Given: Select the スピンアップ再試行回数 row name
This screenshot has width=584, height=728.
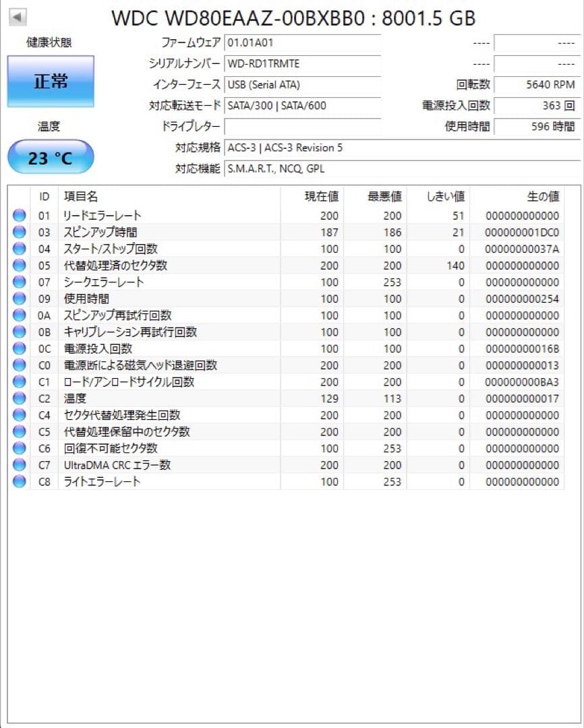Looking at the screenshot, I should [x=117, y=315].
